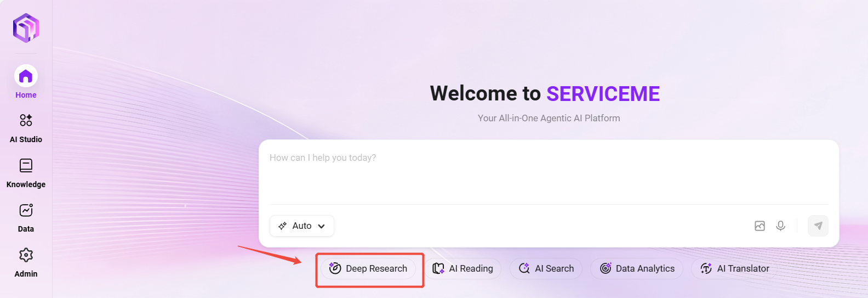Select the AI Reading agent
This screenshot has height=298, width=868.
tap(463, 269)
